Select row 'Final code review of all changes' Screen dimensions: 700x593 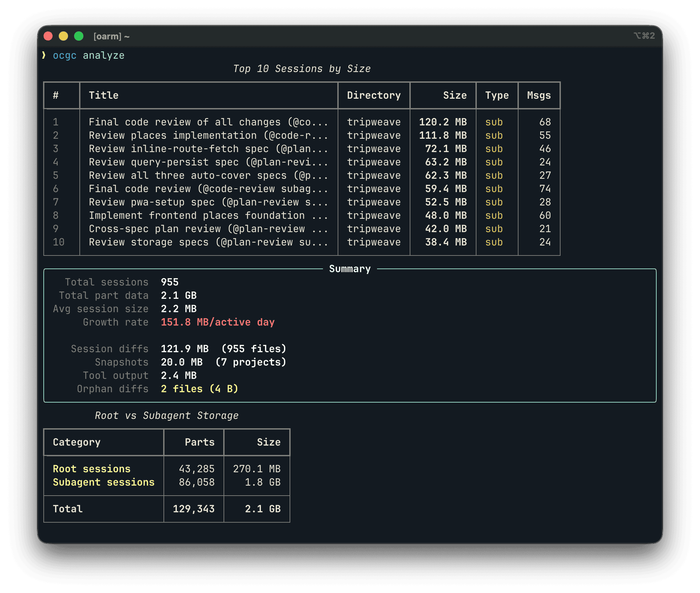click(208, 122)
